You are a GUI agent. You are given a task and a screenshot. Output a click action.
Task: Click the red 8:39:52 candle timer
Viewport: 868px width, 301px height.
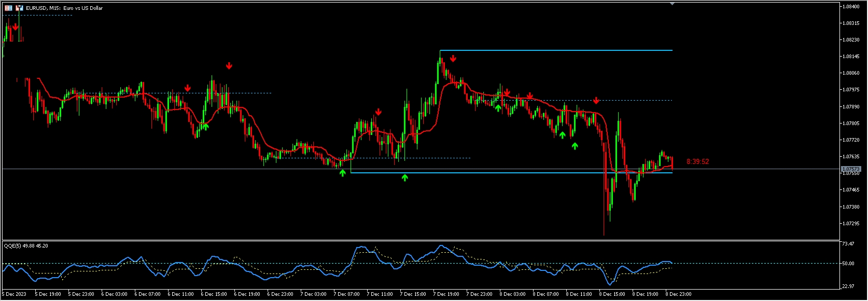697,161
